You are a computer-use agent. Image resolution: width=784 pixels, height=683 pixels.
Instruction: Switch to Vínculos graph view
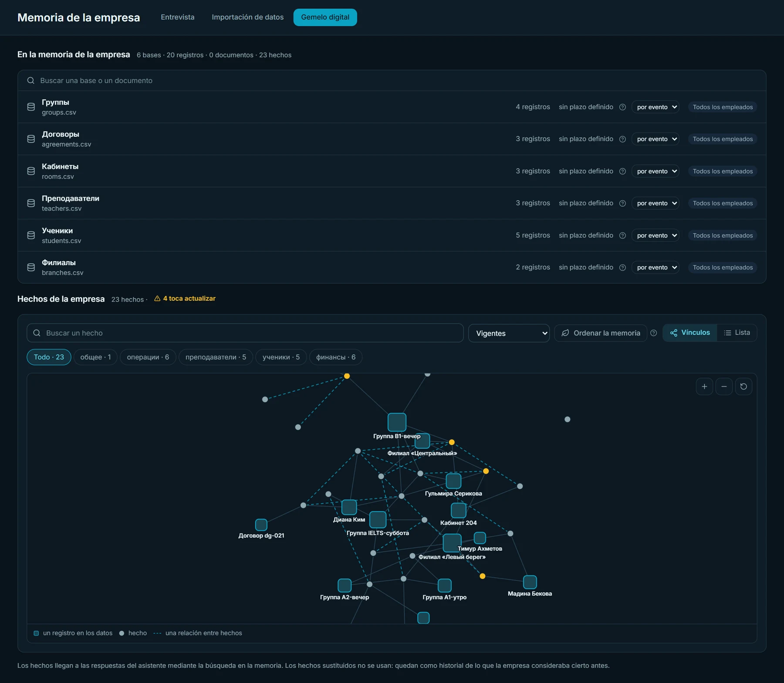click(x=690, y=333)
